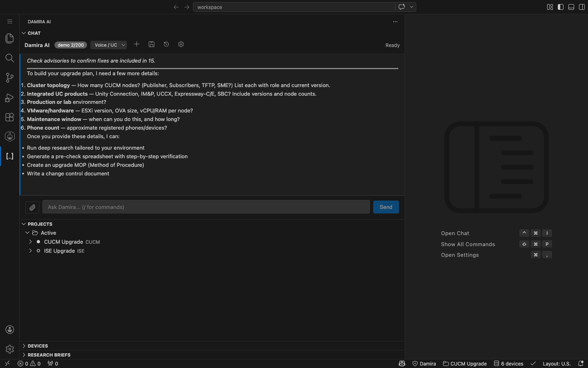
Task: Click the Ready status label in chat header
Action: tap(392, 45)
